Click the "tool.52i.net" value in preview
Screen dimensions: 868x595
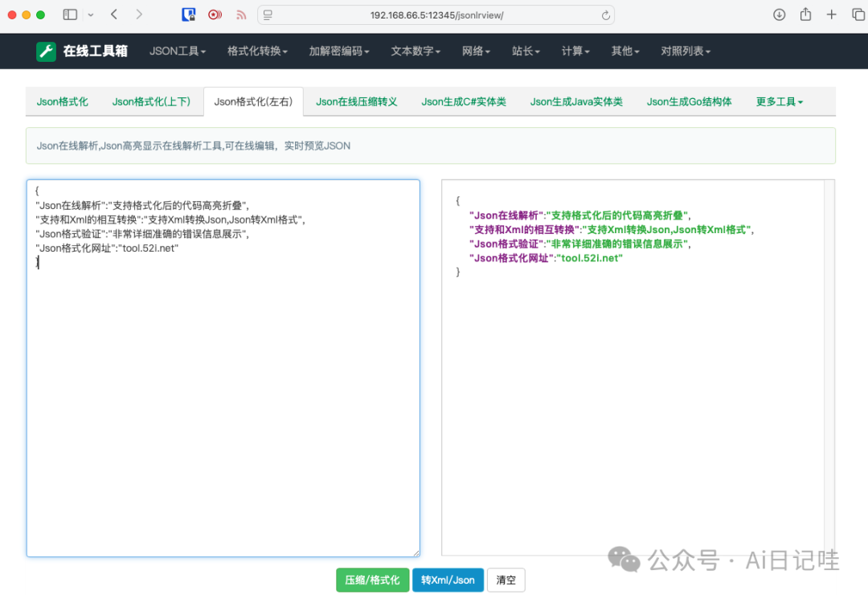coord(590,258)
